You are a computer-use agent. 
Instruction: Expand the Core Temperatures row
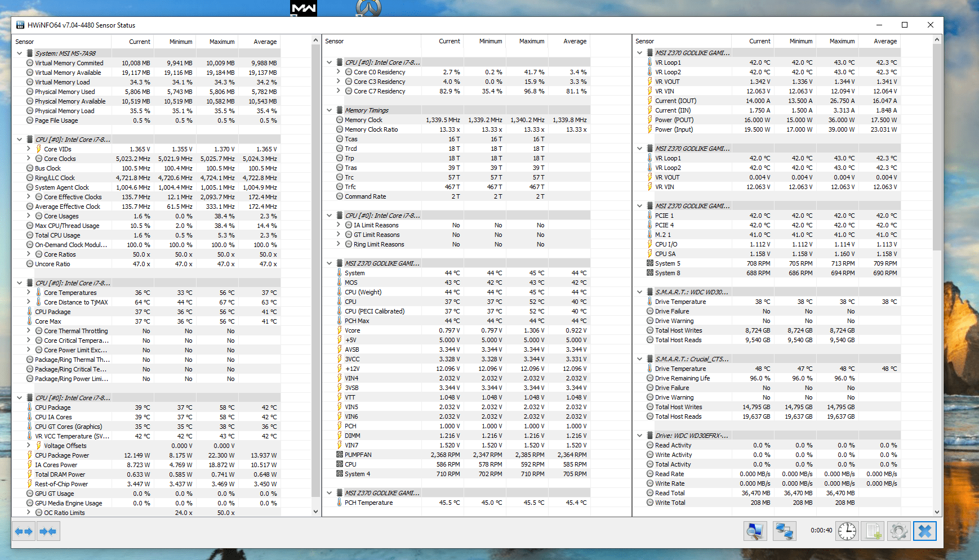coord(29,293)
